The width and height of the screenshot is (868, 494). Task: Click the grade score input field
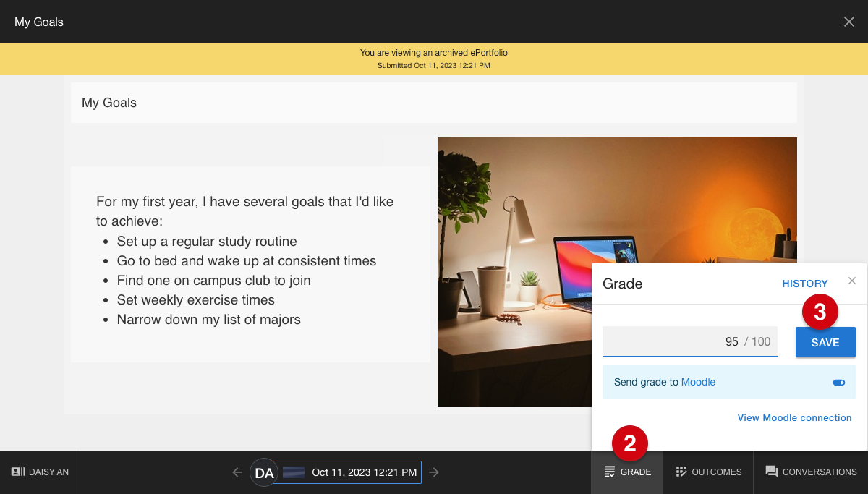(x=690, y=341)
